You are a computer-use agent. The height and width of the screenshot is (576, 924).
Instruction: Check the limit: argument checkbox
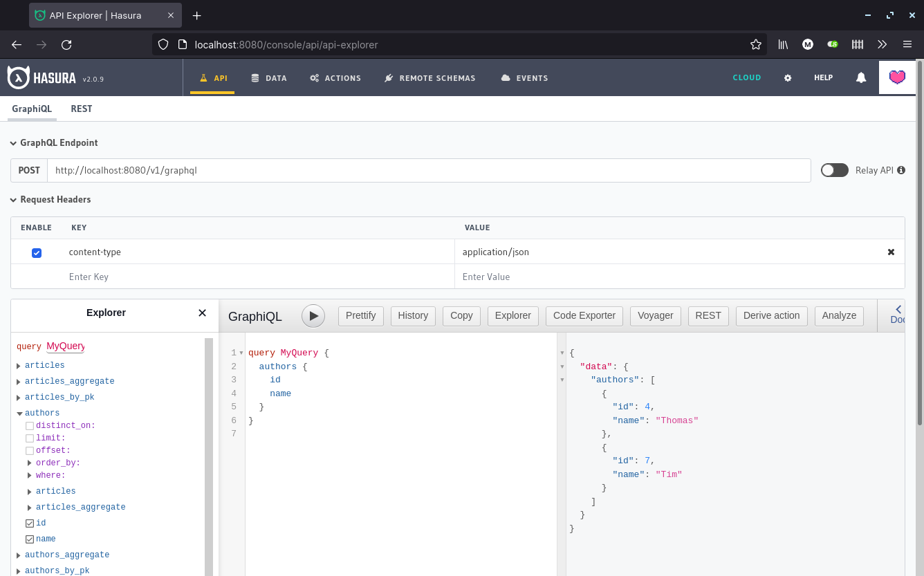click(x=30, y=438)
